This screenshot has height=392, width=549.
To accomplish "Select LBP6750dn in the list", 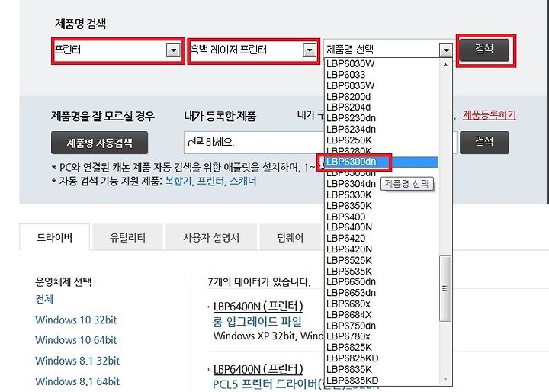I will 382,326.
